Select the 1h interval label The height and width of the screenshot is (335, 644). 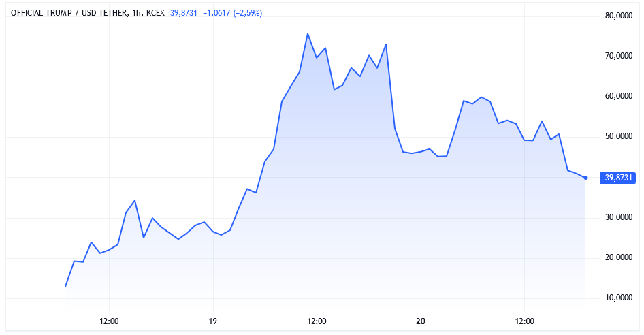coord(133,13)
